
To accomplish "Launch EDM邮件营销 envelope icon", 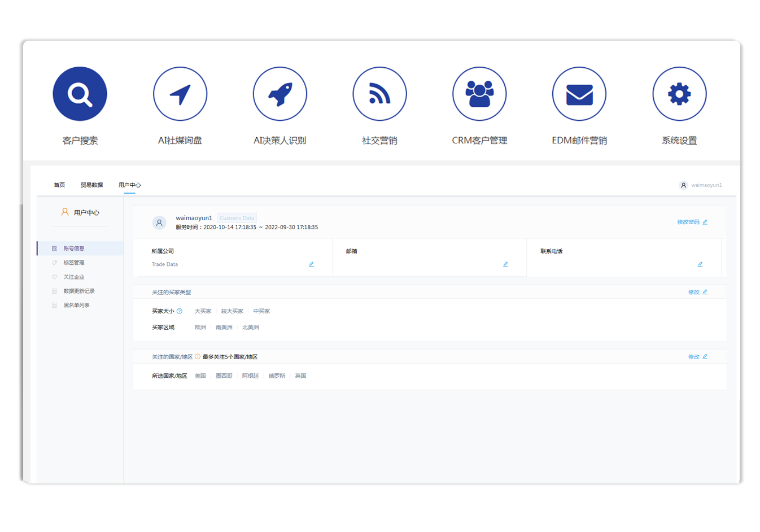I will click(x=579, y=94).
